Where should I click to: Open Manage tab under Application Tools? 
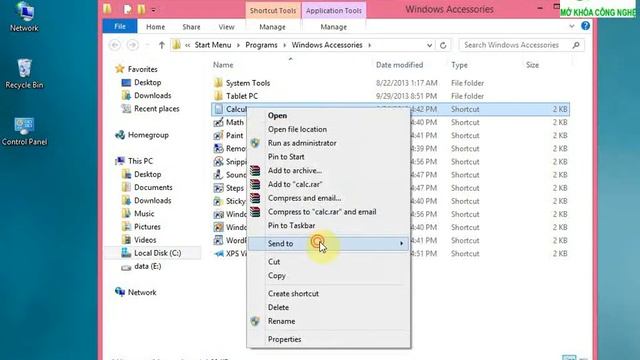tap(333, 27)
